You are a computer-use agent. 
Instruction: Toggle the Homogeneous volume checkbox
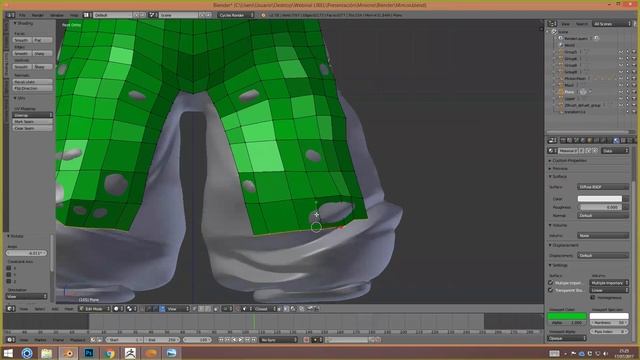click(593, 298)
